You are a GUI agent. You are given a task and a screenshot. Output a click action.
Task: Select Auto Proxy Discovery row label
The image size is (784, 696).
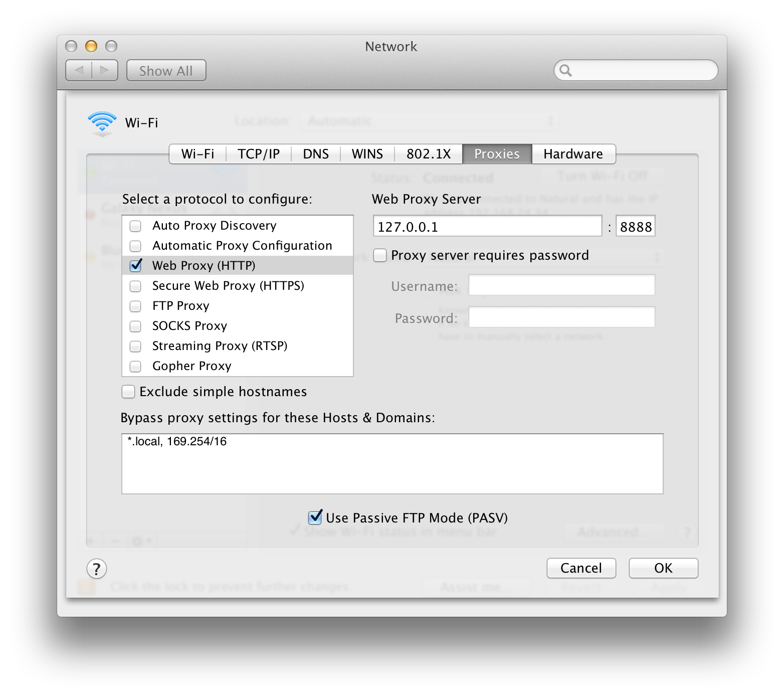214,226
